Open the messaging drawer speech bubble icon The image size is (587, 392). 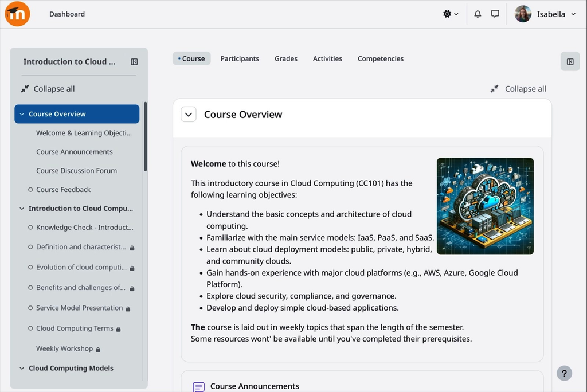tap(495, 14)
